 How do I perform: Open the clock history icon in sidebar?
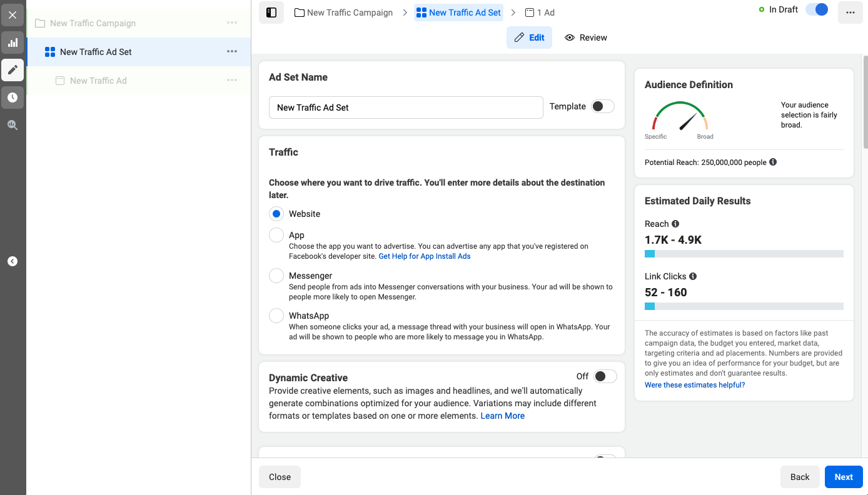click(x=13, y=97)
